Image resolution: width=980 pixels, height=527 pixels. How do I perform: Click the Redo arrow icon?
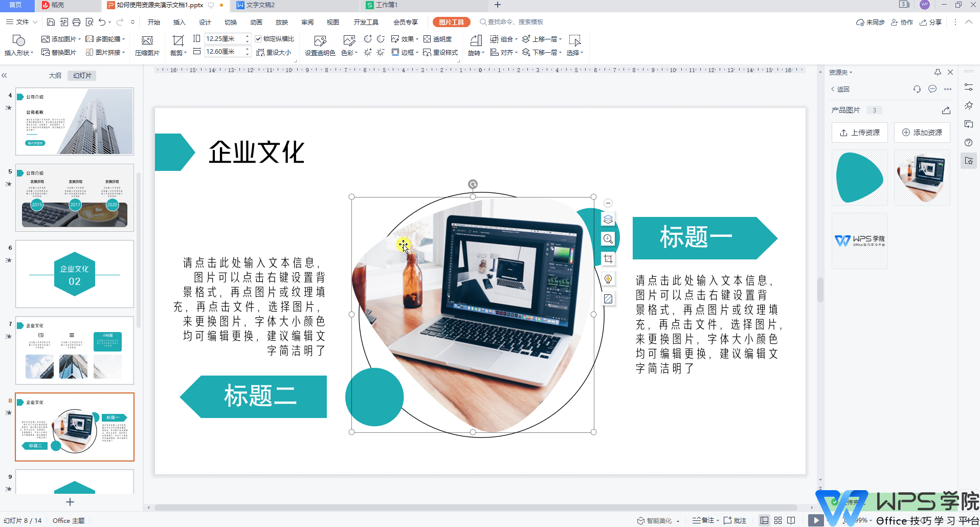click(120, 22)
